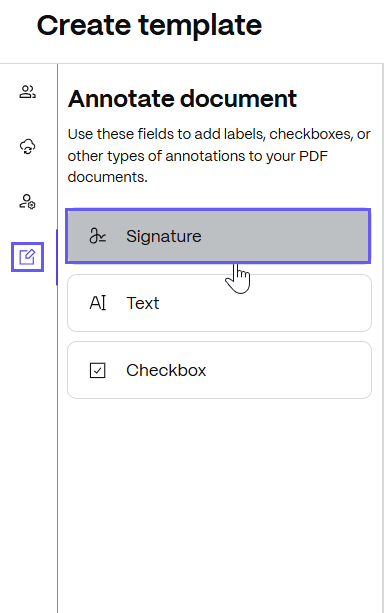Click the checkmark box icon beside Checkbox
This screenshot has width=384, height=613.
coord(97,370)
